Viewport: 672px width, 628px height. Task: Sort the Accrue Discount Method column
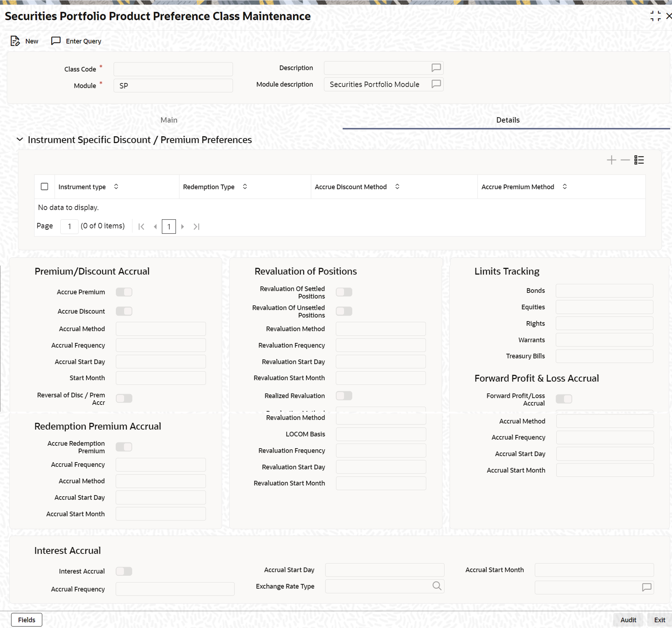point(397,187)
